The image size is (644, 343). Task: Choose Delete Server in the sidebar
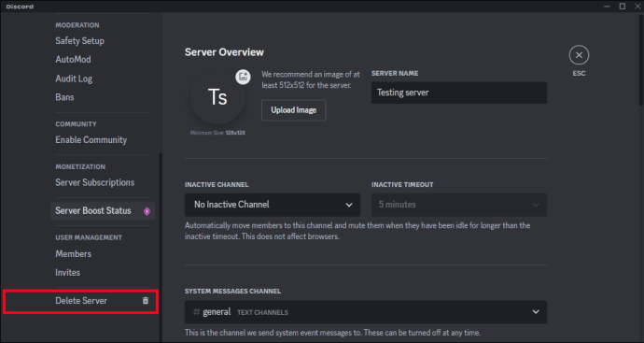point(81,301)
